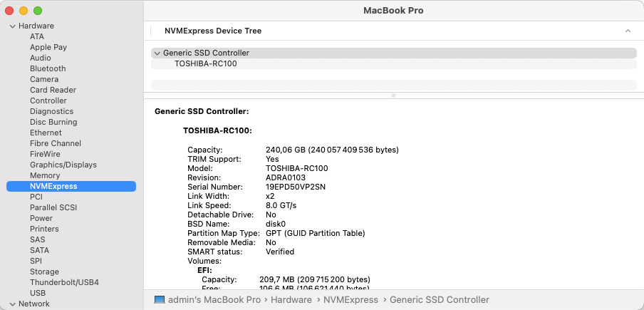Viewport: 644px width, 310px height.
Task: Show Memory information
Action: coord(45,175)
